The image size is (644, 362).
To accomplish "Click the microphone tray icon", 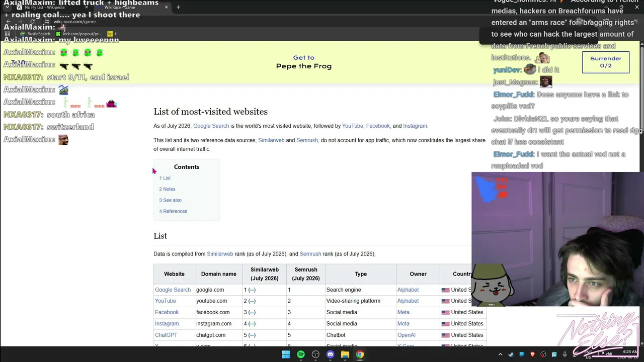I will 565,354.
